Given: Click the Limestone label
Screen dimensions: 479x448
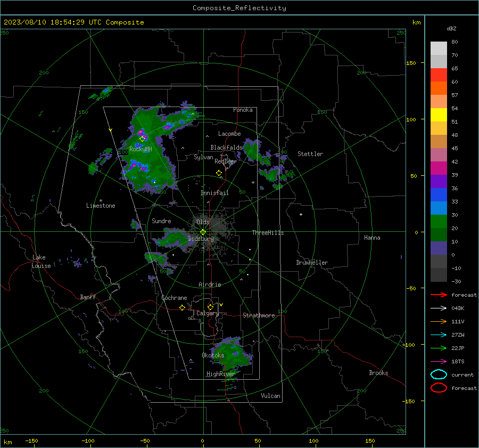Looking at the screenshot, I should (101, 206).
